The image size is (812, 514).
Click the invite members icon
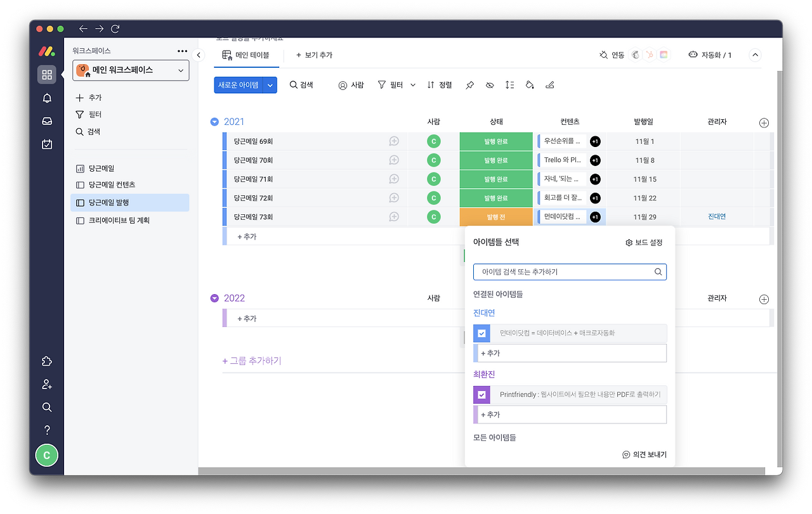pyautogui.click(x=47, y=384)
